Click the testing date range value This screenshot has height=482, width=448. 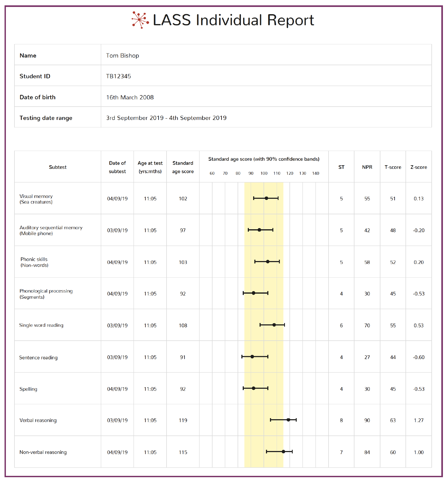tap(166, 118)
